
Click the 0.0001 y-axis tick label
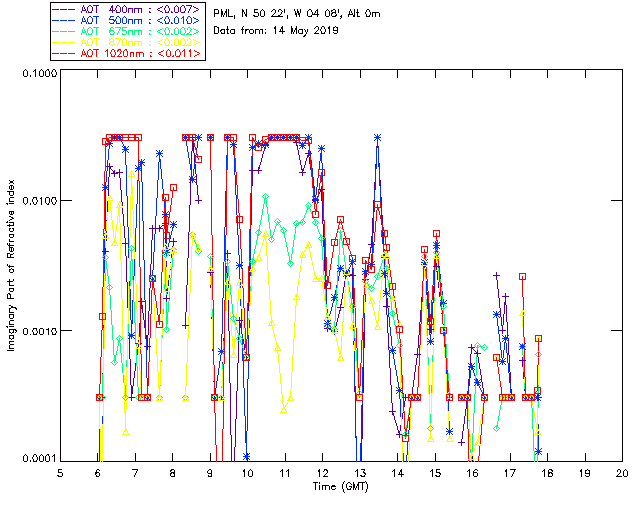click(37, 458)
